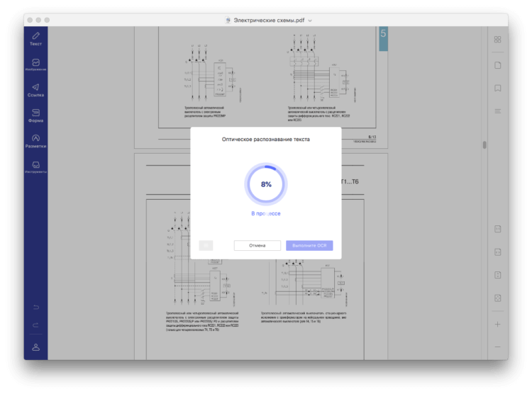Select the Ссылка link tool
532x394 pixels.
tap(35, 90)
